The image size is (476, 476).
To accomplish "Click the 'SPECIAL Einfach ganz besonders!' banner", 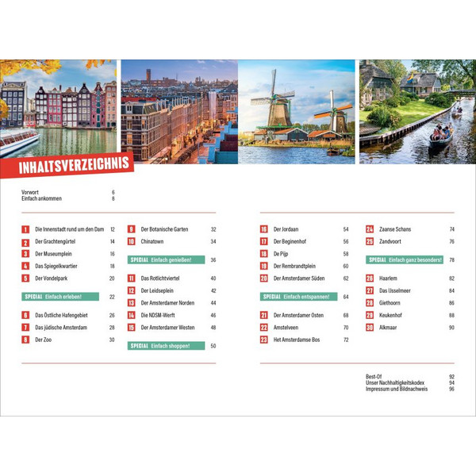I will coord(405,260).
